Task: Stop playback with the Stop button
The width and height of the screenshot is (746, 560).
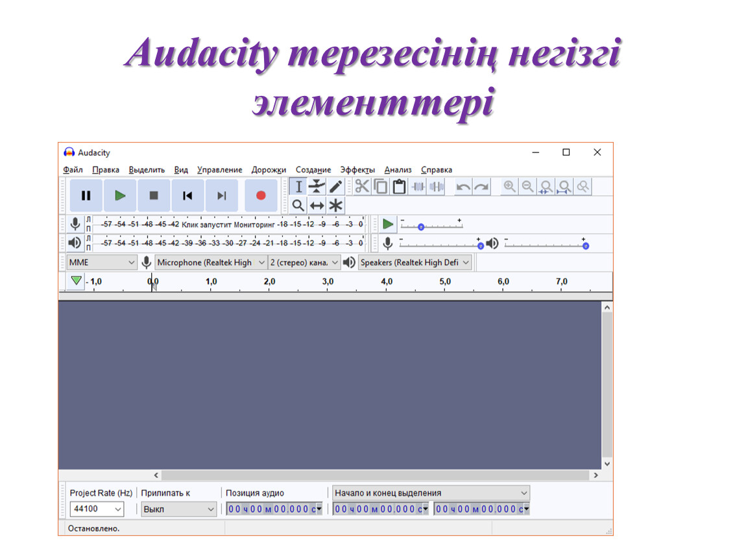Action: coord(154,195)
